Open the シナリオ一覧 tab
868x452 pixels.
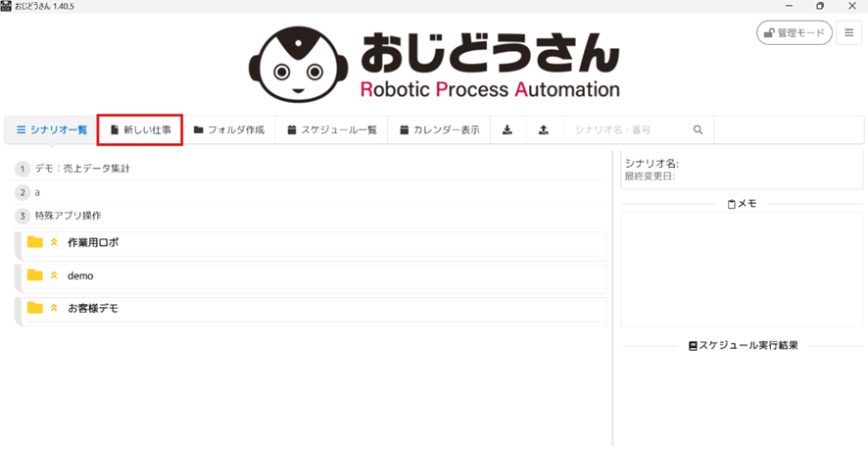(x=52, y=129)
